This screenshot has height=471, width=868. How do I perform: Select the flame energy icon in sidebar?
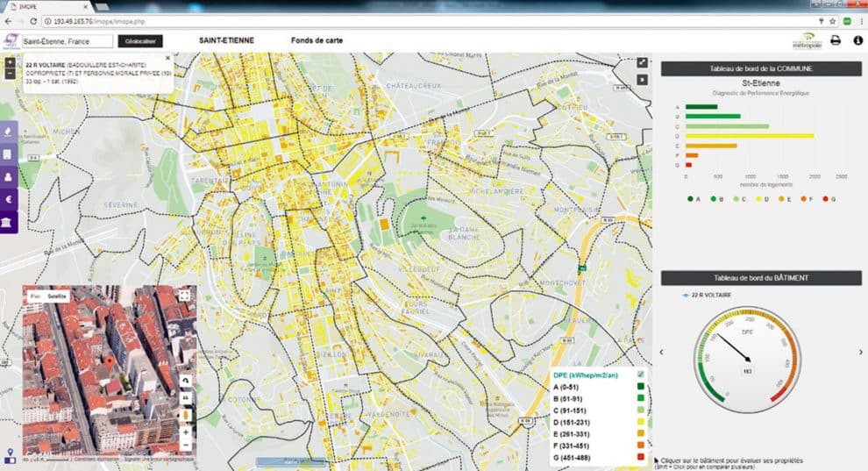click(x=9, y=132)
